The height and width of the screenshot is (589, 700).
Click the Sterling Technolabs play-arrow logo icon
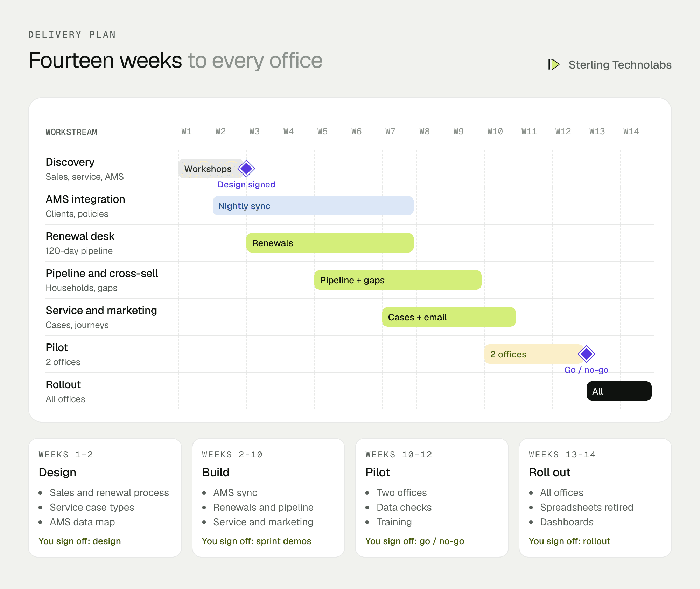coord(554,64)
